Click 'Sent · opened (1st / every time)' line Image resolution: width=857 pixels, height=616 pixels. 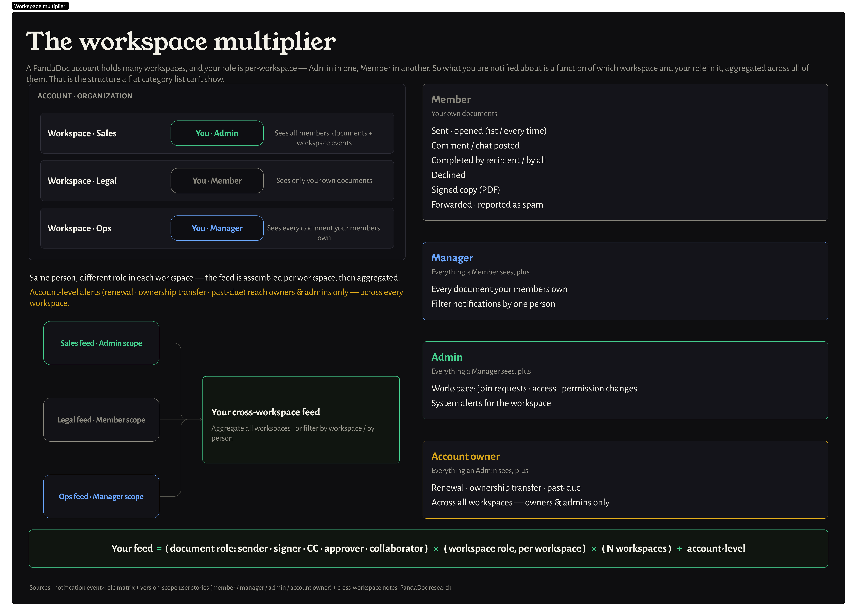(489, 131)
